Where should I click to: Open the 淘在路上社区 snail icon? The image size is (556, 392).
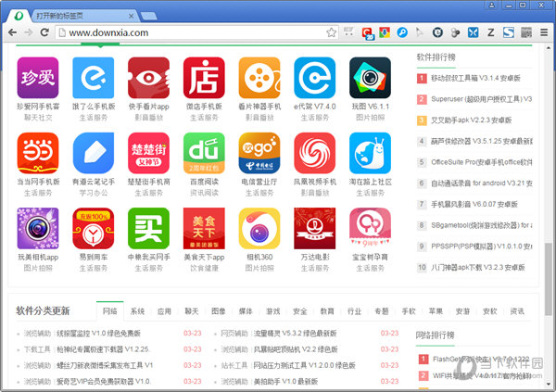[x=370, y=153]
